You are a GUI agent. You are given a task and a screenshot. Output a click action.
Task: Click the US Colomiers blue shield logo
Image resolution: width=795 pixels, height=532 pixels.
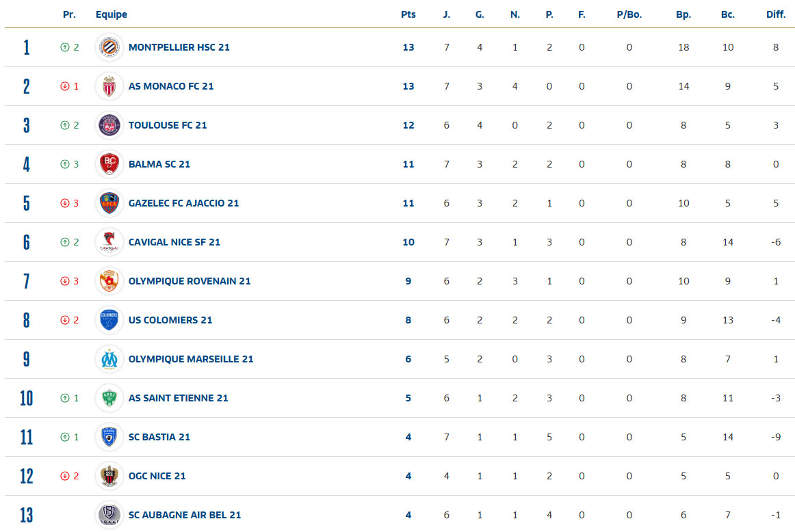point(109,320)
